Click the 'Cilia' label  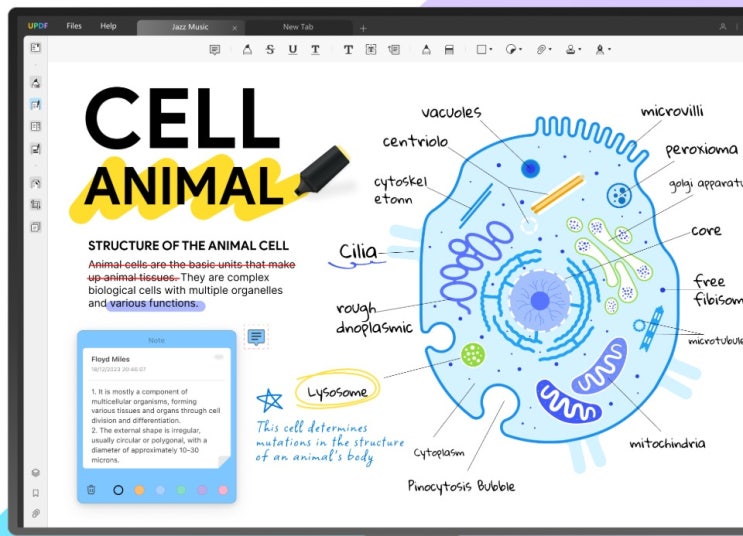(x=358, y=251)
